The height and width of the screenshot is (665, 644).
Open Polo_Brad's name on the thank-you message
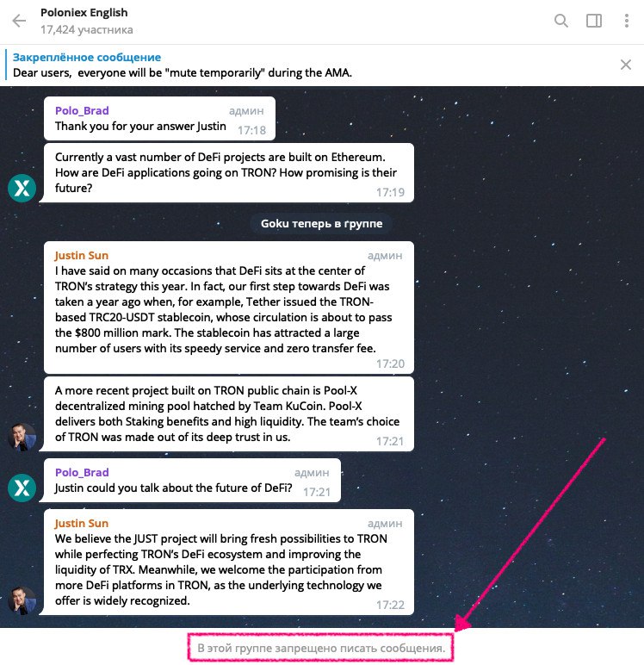82,111
